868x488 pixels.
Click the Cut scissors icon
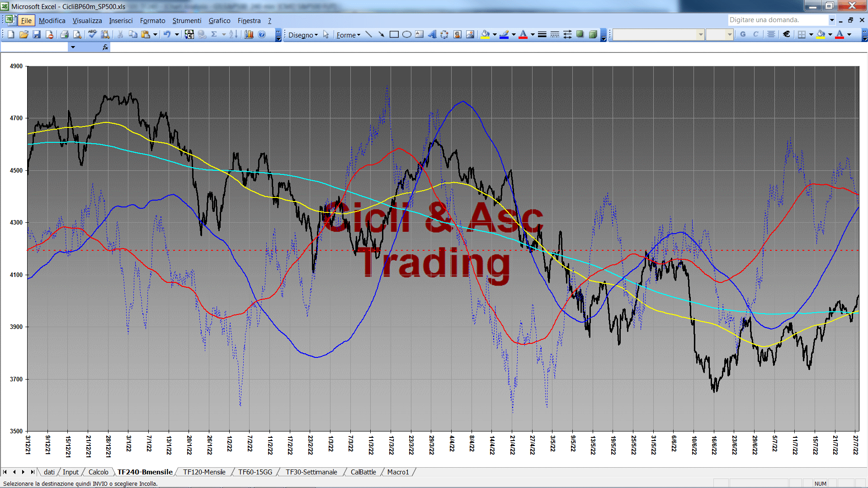[120, 35]
